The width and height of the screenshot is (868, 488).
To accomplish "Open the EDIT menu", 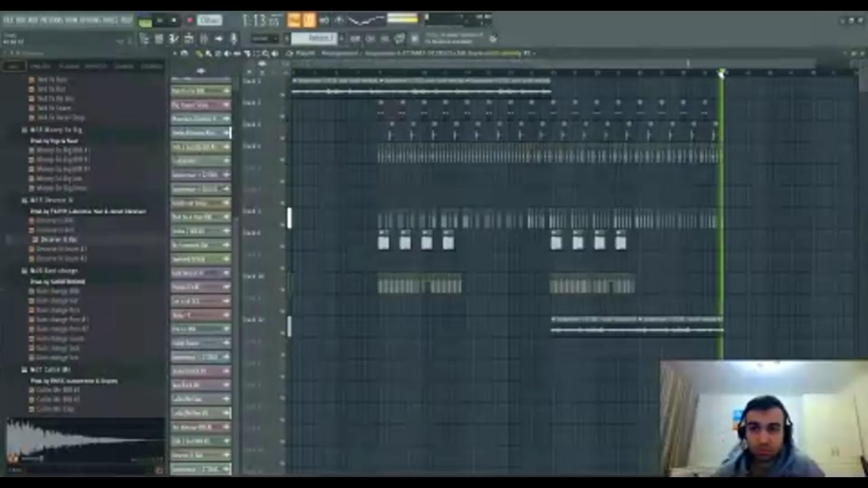I will click(x=20, y=20).
